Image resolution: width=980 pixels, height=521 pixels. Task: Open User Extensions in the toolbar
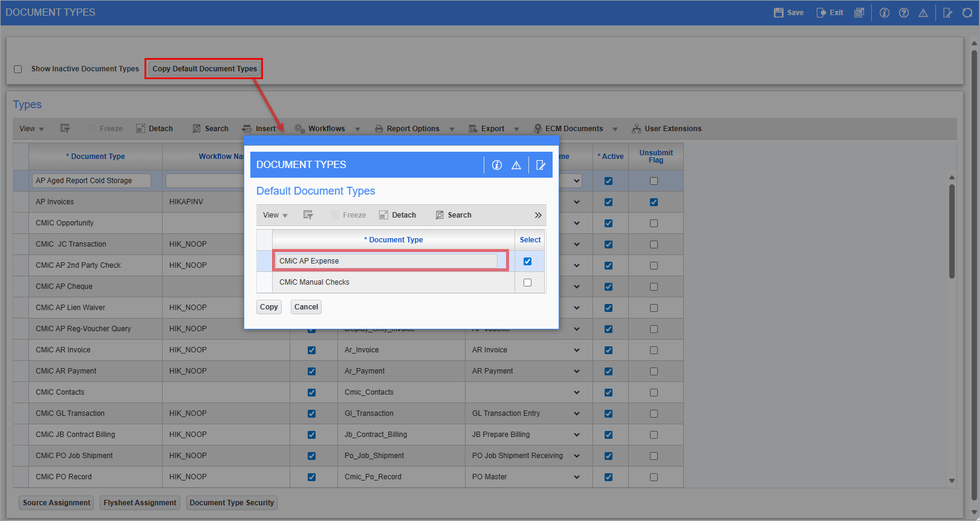[667, 129]
